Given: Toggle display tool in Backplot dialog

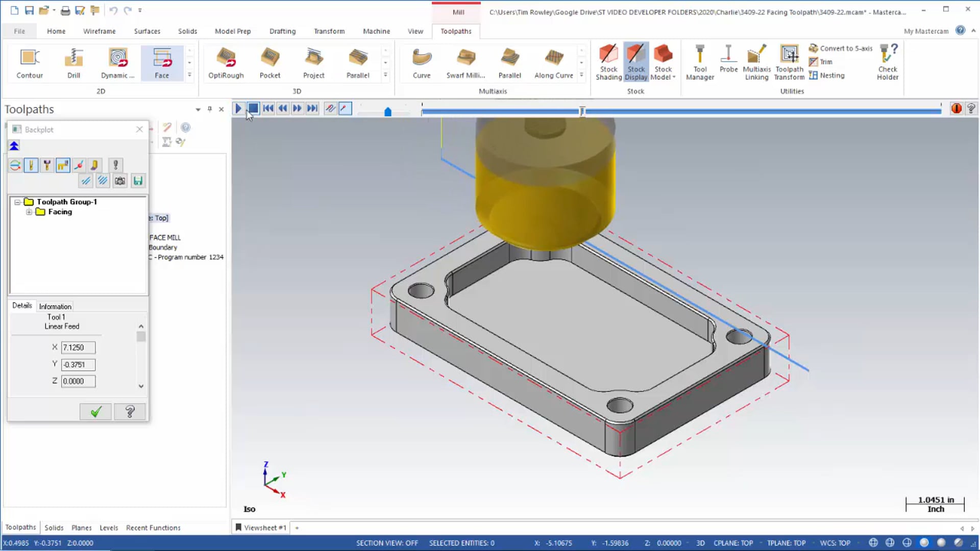Looking at the screenshot, I should pyautogui.click(x=31, y=165).
